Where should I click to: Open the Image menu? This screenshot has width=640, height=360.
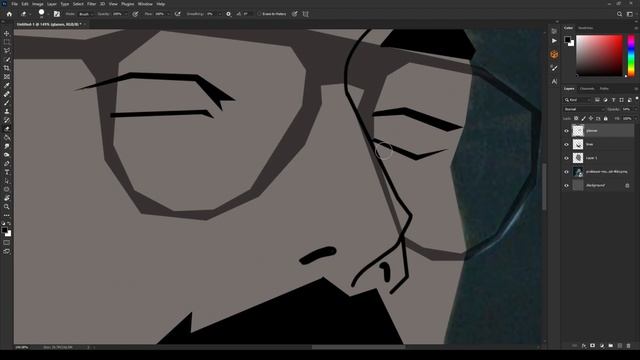coord(38,4)
